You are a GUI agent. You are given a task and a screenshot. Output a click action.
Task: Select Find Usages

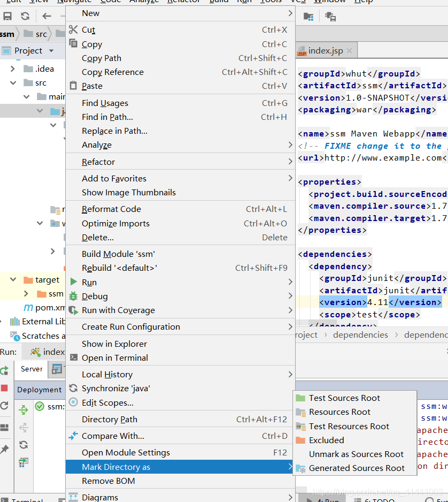tap(180, 103)
